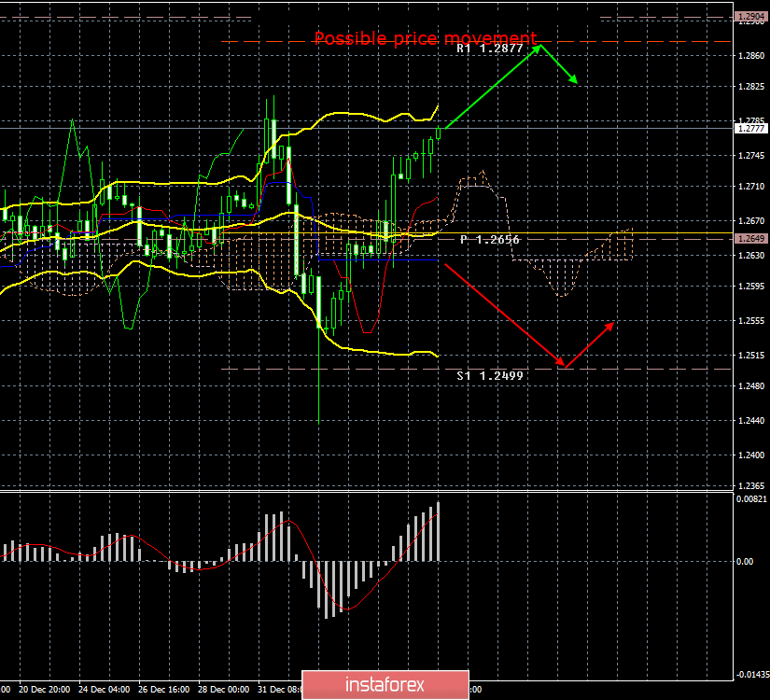Click the 1.2710 price axis value
Image resolution: width=770 pixels, height=700 pixels.
751,186
